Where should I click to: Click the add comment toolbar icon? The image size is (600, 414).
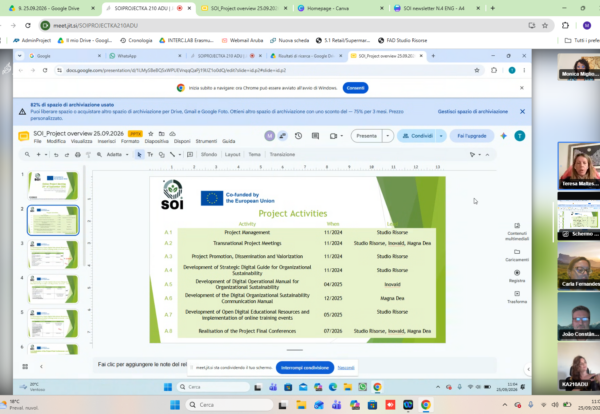[x=190, y=155]
